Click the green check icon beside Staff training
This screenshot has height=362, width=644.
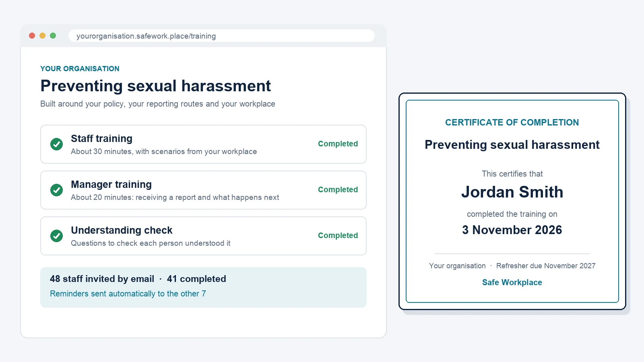[x=56, y=144]
